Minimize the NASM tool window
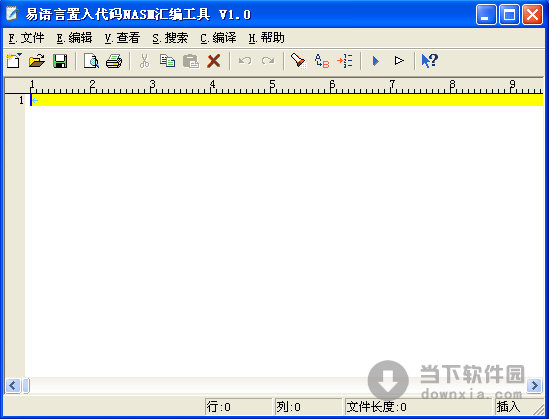Screen dimensions: 549x419 (x=486, y=15)
